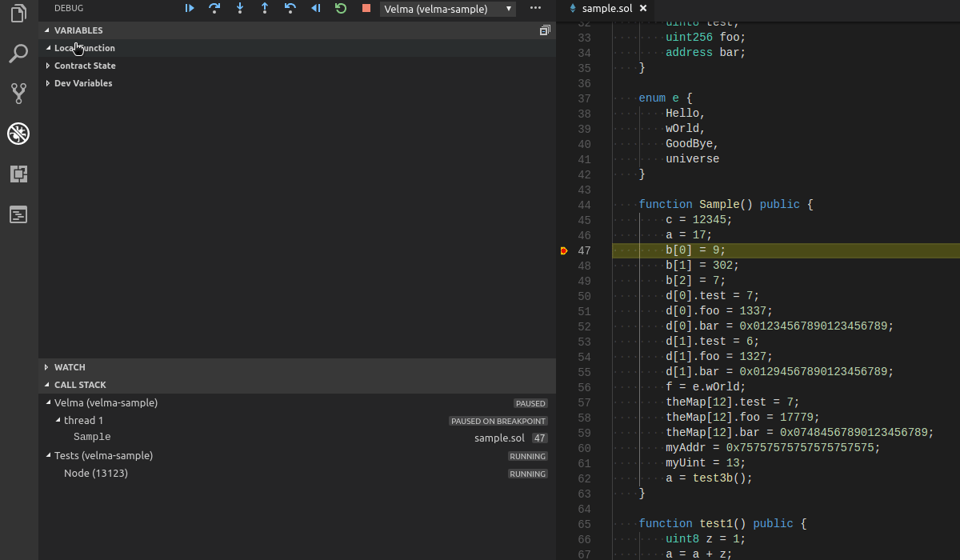Collapse all variables icon
960x560 pixels.
pyautogui.click(x=545, y=30)
